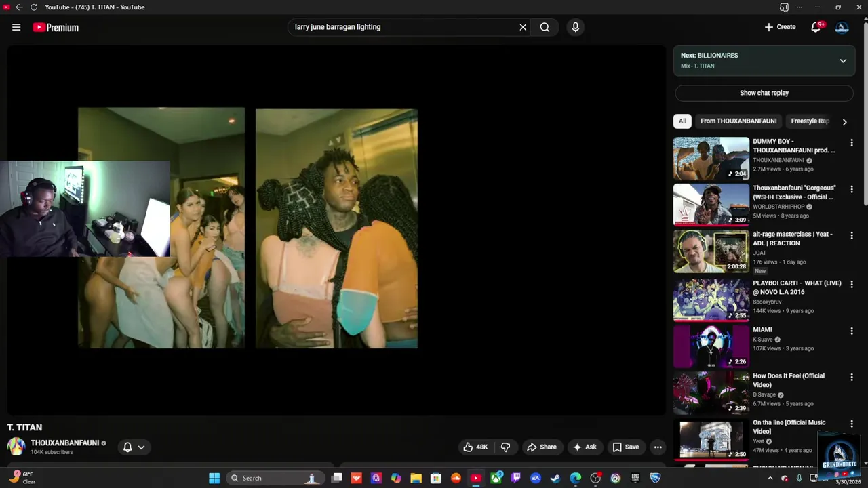Screen dimensions: 868x488
Task: Open File Explorer from taskbar
Action: click(x=416, y=478)
